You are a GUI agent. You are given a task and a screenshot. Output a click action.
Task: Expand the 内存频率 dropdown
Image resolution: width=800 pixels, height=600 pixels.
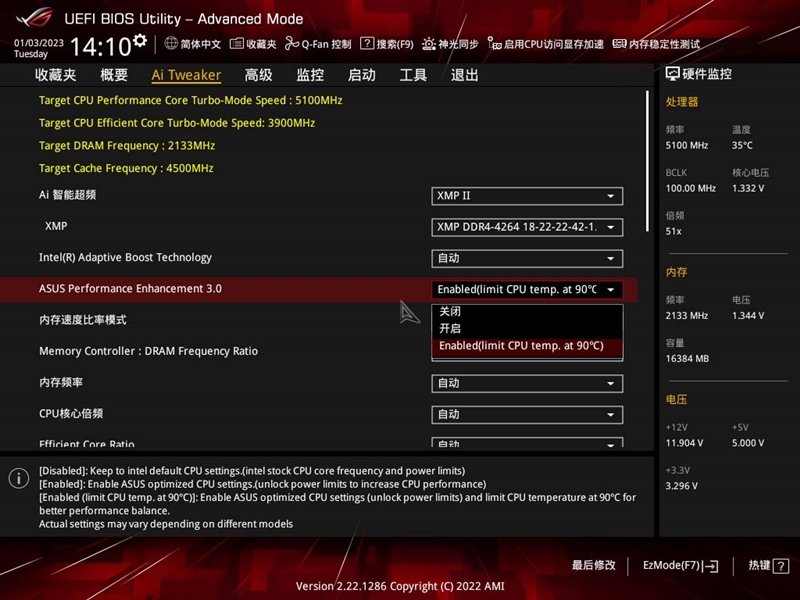tap(527, 383)
